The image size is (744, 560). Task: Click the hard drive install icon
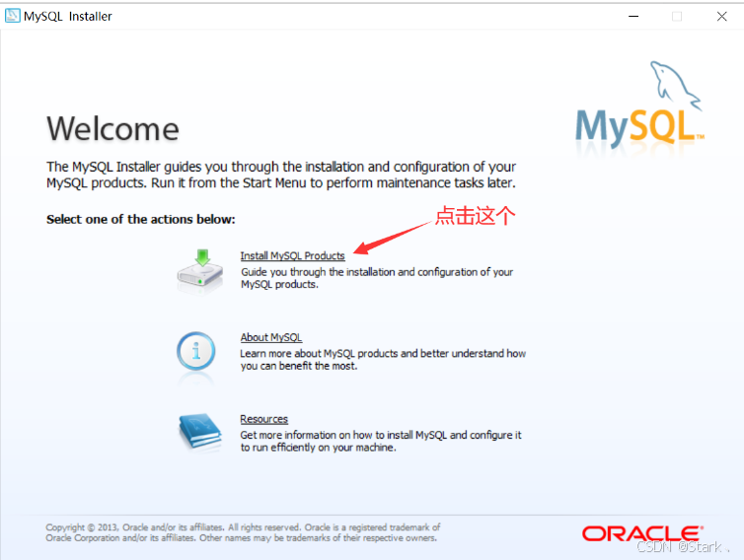200,271
